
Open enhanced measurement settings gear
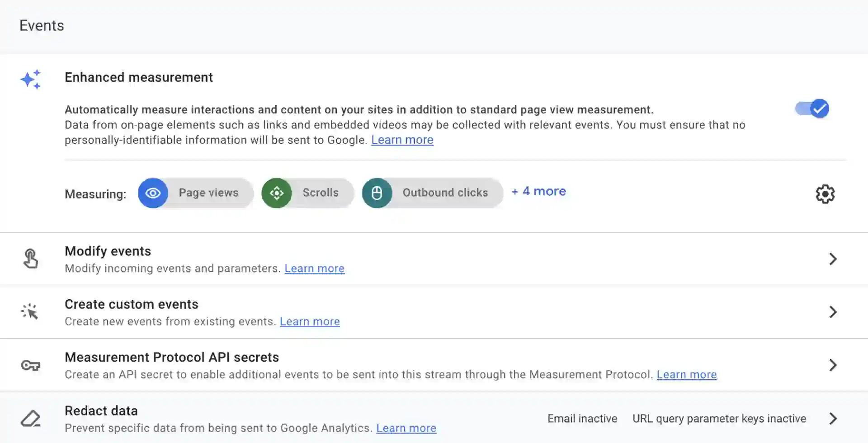coord(825,194)
